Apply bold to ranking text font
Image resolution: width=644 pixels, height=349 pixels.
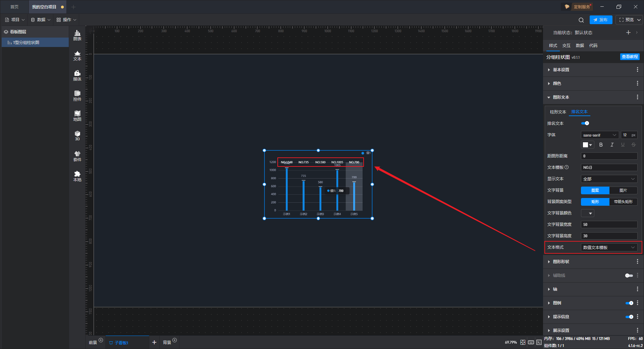601,145
